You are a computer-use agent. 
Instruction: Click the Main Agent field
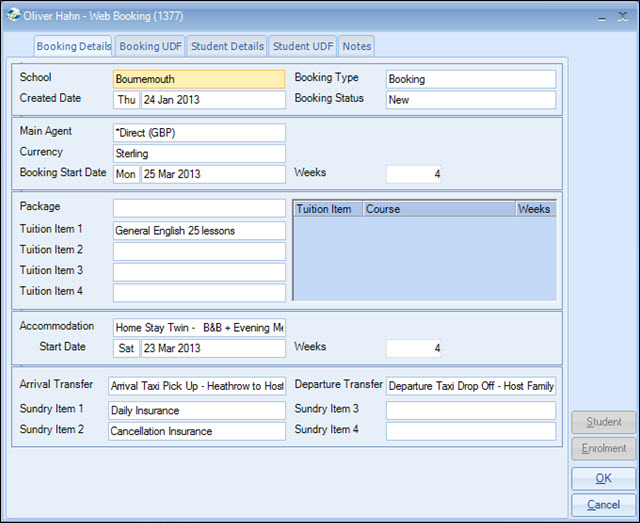pyautogui.click(x=199, y=133)
